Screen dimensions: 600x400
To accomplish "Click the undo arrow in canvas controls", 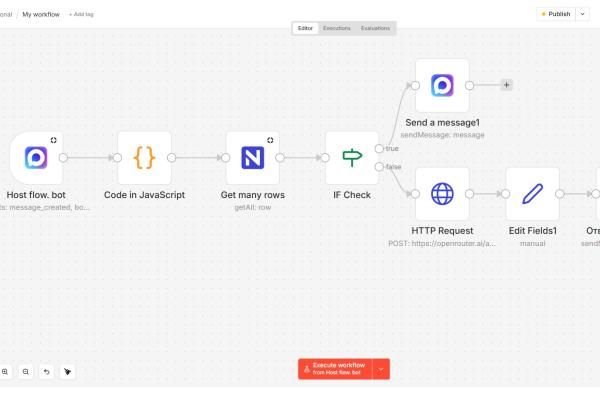I will [47, 371].
